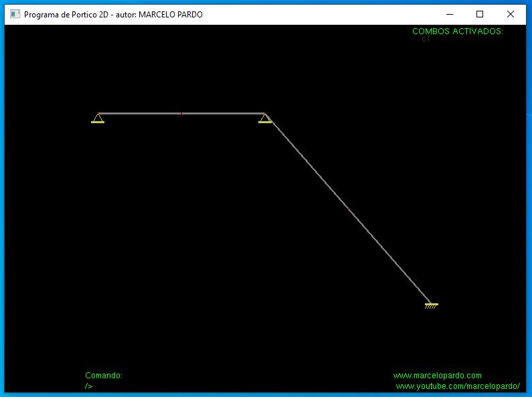Image resolution: width=532 pixels, height=397 pixels.
Task: Maximize the Programa de Portico 2D window
Action: [480, 14]
